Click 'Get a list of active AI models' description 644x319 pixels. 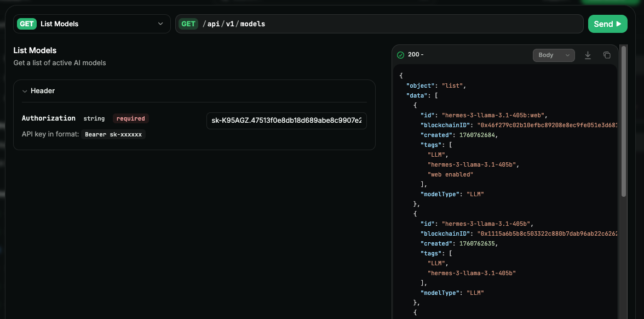coord(60,63)
